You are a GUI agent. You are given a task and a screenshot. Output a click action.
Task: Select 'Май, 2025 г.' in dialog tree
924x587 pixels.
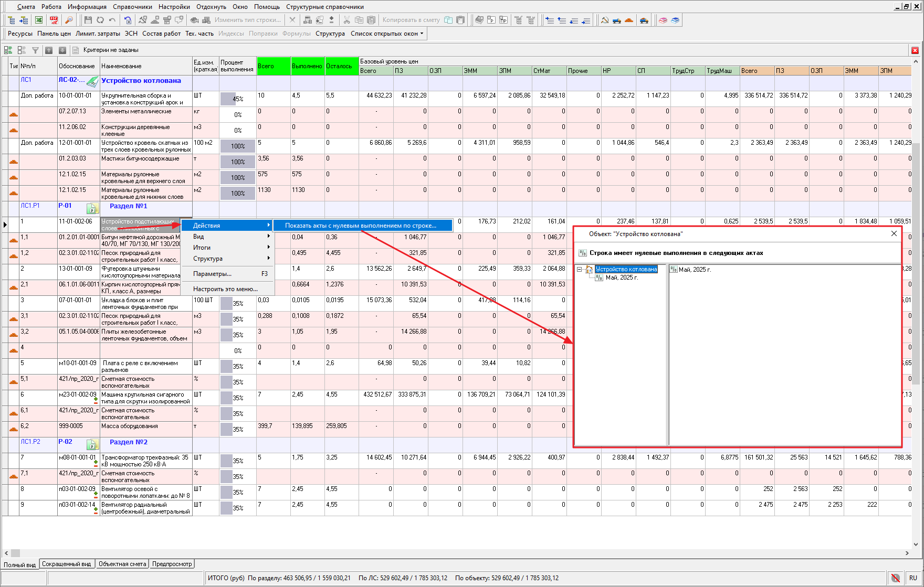(x=622, y=278)
